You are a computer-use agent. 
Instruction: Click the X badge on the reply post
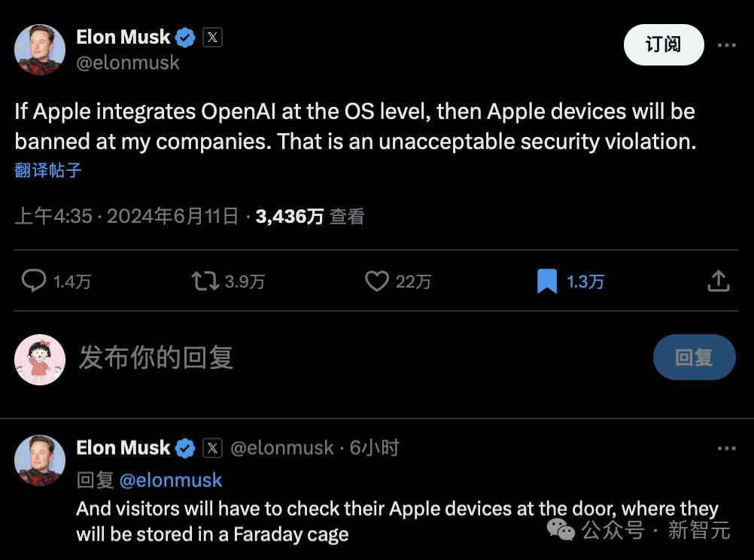tap(213, 449)
